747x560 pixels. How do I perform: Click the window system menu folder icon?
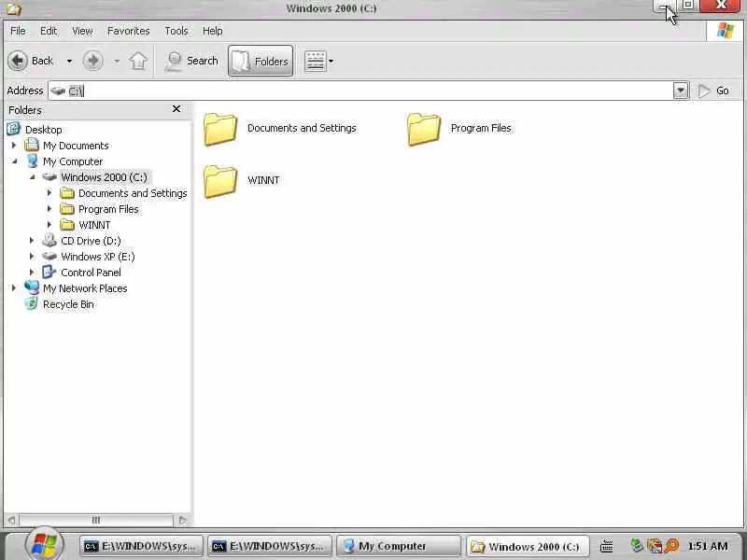pos(14,8)
